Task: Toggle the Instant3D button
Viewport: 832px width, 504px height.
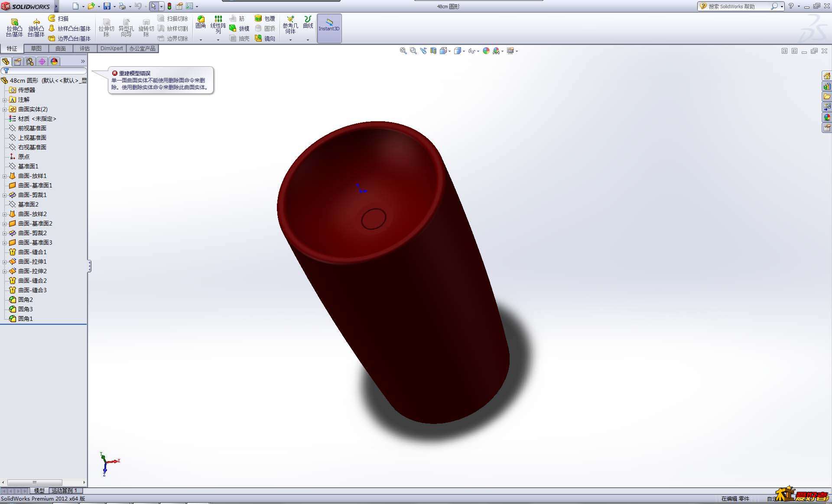Action: coord(329,28)
